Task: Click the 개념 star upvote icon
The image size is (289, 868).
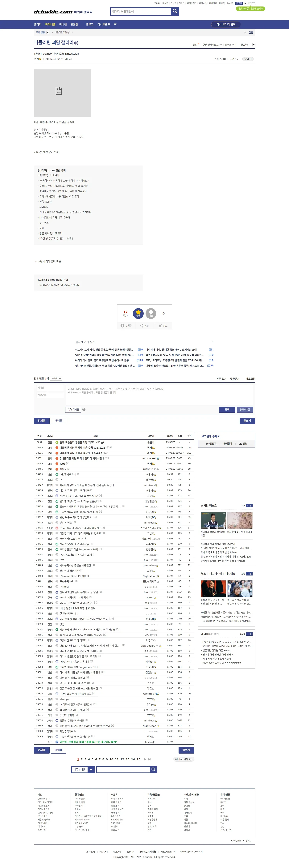Action: 138,313
